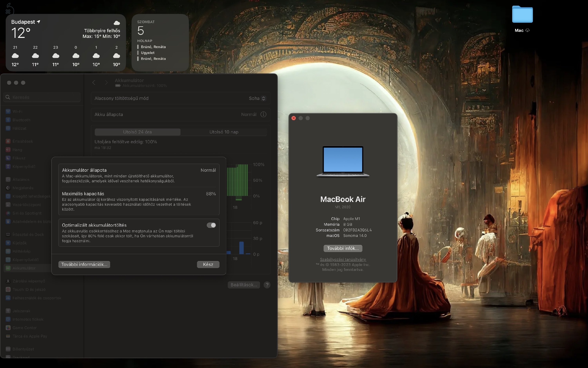Click the Jelszavak sidebar icon
The image size is (588, 368).
(x=8, y=311)
